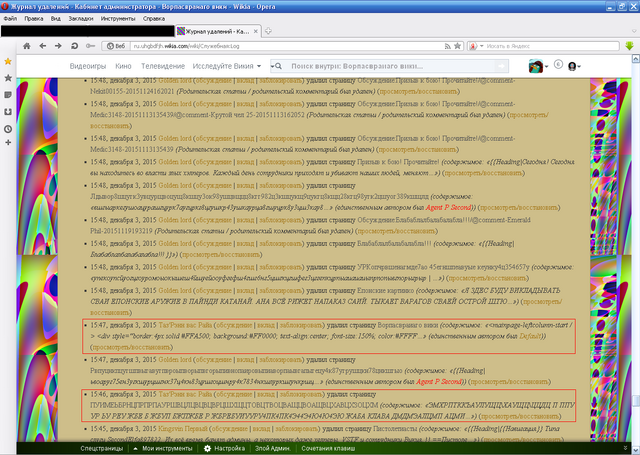Screen dimensions: 640x455
Task: Open the history clock sidebar panel
Action: pyautogui.click(x=8, y=129)
